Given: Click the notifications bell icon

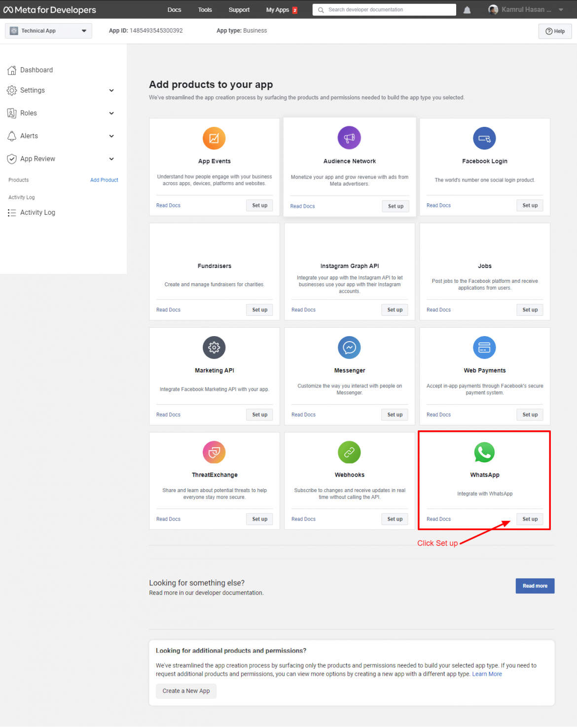Looking at the screenshot, I should point(467,9).
